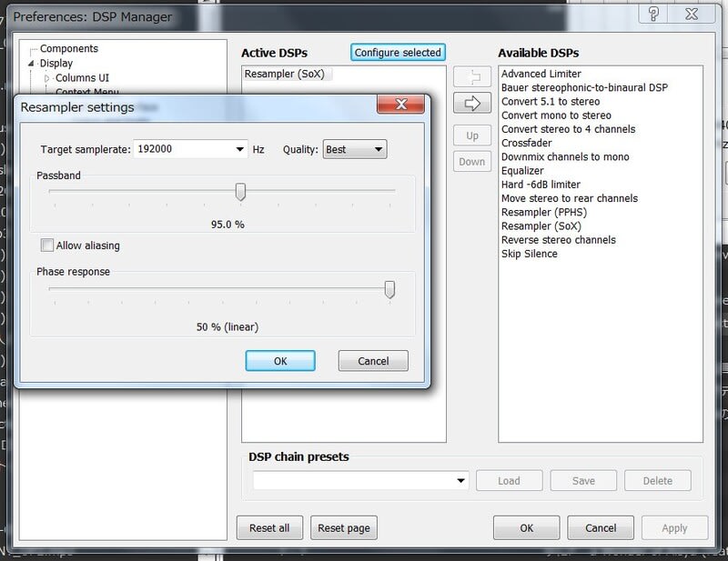This screenshot has height=561, width=728.
Task: Click OK in Resampler settings
Action: tap(280, 361)
